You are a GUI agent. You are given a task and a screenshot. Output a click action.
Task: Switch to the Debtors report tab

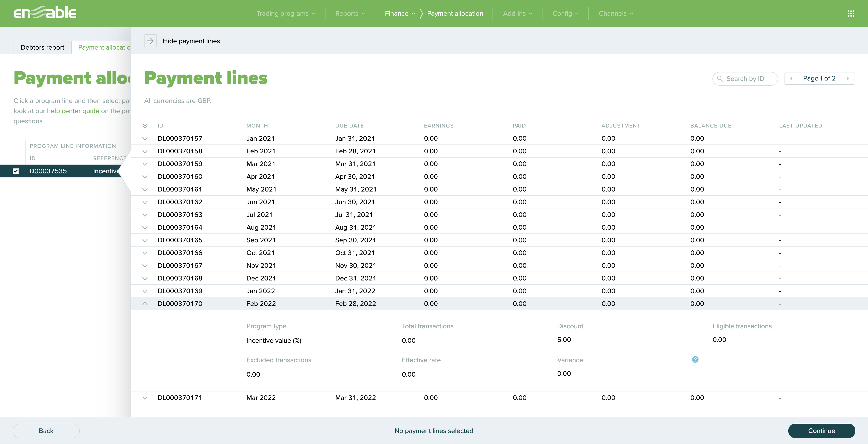pyautogui.click(x=42, y=47)
